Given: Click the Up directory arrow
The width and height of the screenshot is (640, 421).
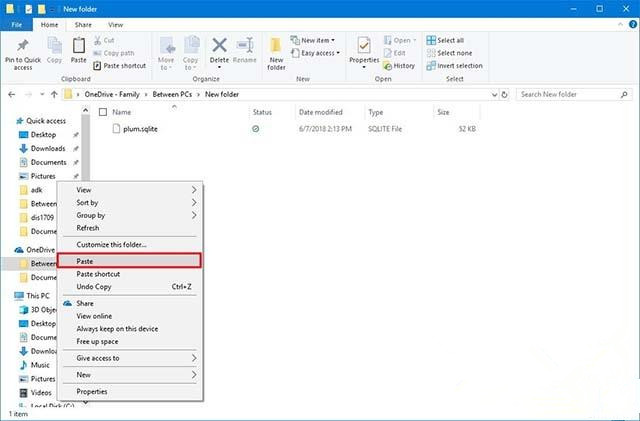Looking at the screenshot, I should click(54, 94).
